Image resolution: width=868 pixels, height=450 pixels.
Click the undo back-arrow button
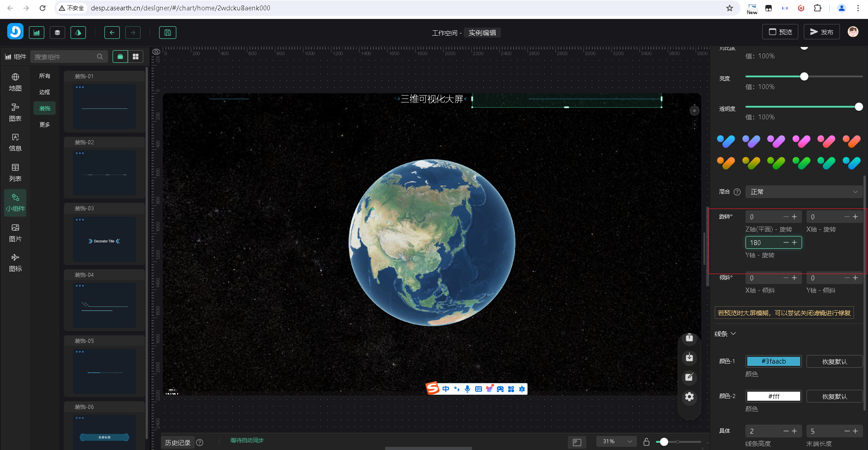pos(112,33)
